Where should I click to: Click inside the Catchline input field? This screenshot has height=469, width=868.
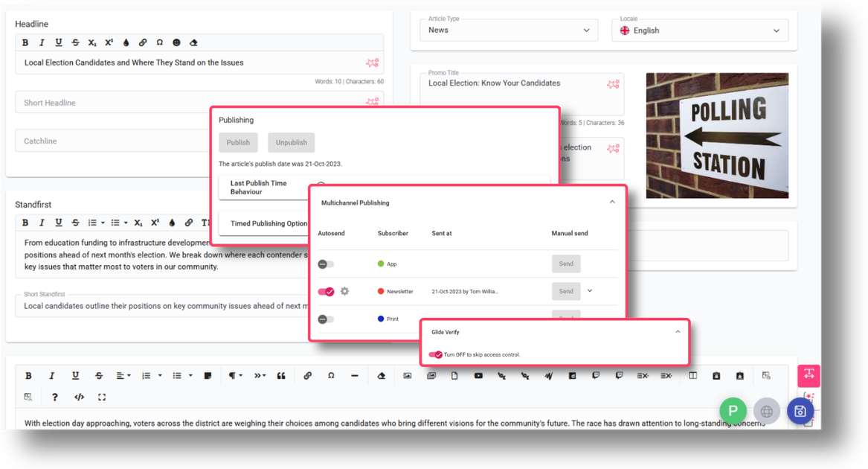pos(110,140)
